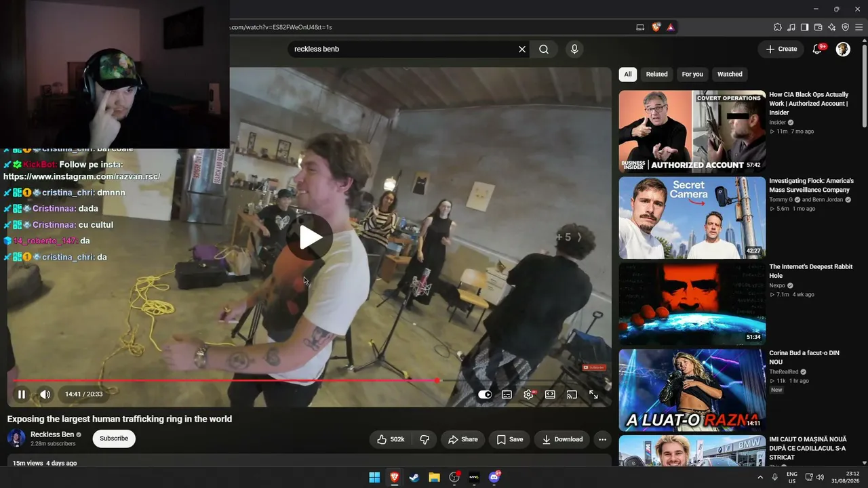Select the 'Related' filter chip
This screenshot has height=488, width=868.
pos(656,74)
